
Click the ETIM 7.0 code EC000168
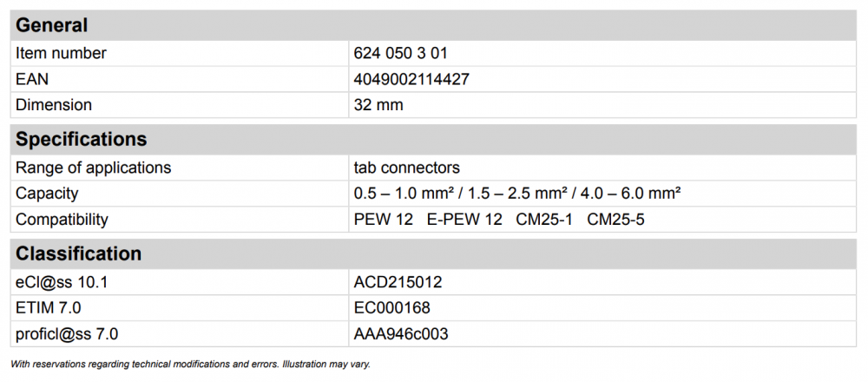pos(392,308)
